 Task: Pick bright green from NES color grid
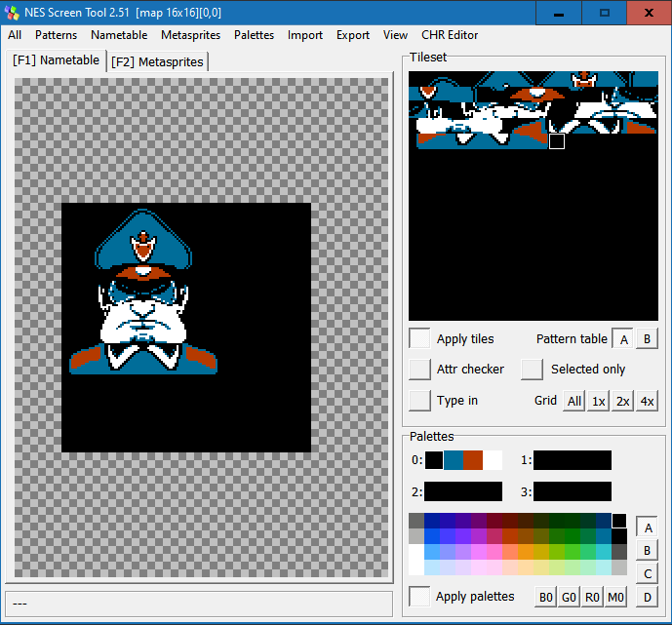573,552
